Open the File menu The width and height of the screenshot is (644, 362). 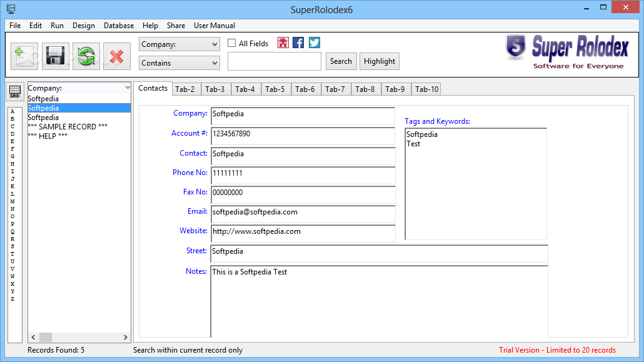click(x=15, y=26)
